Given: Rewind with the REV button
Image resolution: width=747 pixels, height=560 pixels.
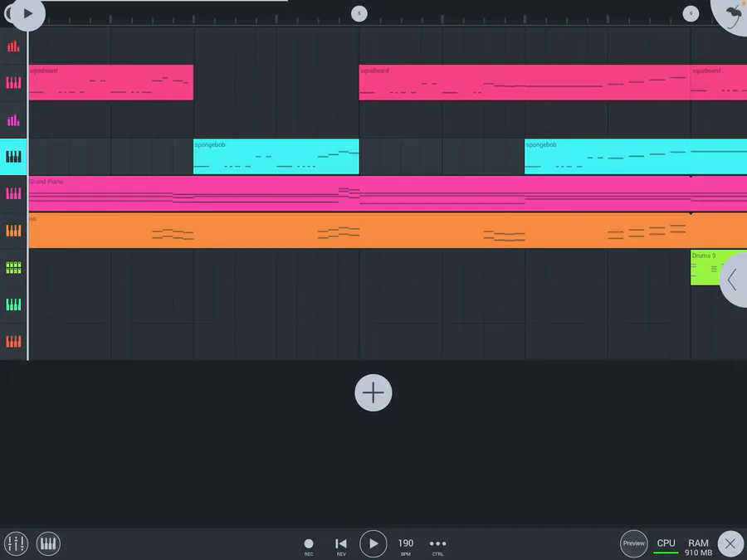Looking at the screenshot, I should coord(341,546).
